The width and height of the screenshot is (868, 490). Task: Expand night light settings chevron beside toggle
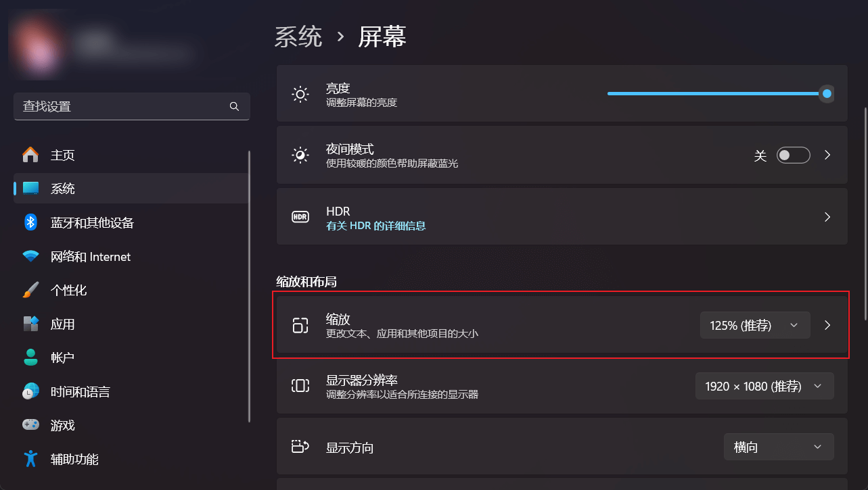click(827, 155)
